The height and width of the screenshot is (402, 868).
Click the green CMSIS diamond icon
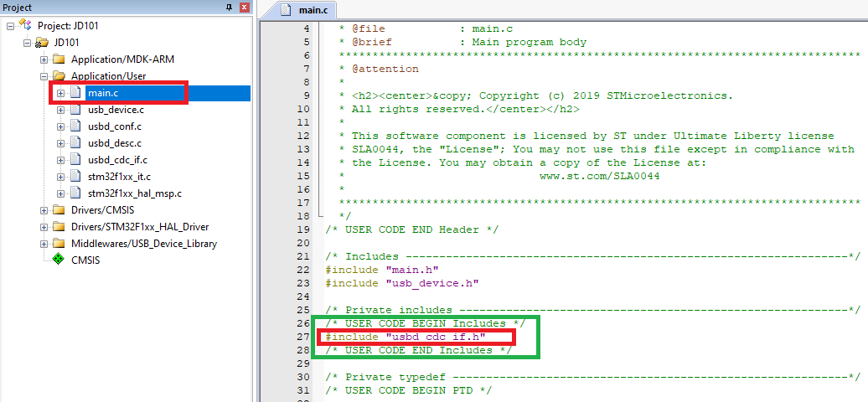tap(58, 260)
